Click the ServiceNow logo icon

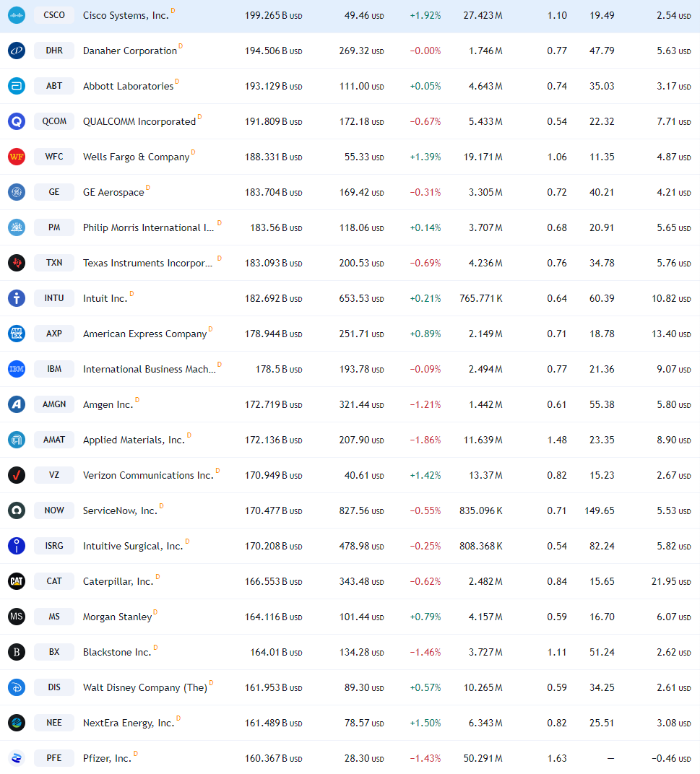tap(17, 510)
